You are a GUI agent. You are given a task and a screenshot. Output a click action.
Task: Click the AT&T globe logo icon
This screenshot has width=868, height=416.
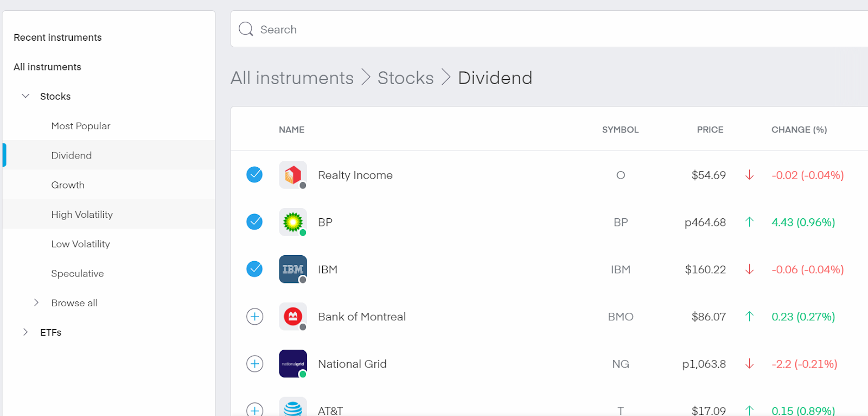293,408
